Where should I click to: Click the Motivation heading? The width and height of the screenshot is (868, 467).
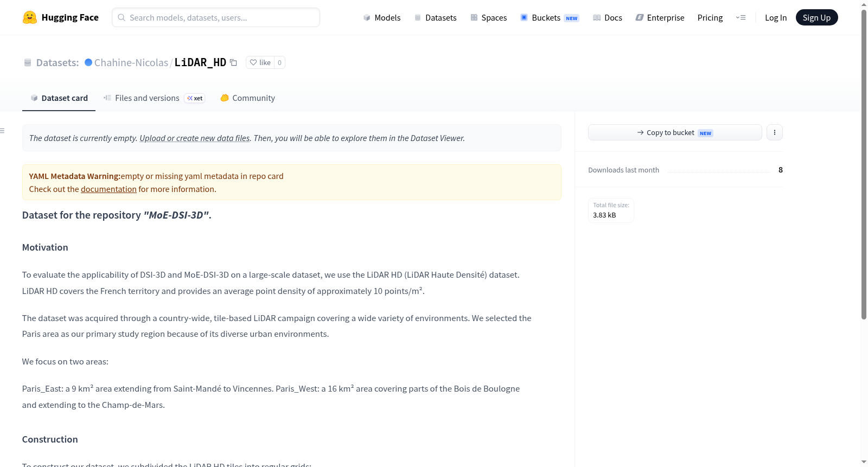[x=45, y=247]
